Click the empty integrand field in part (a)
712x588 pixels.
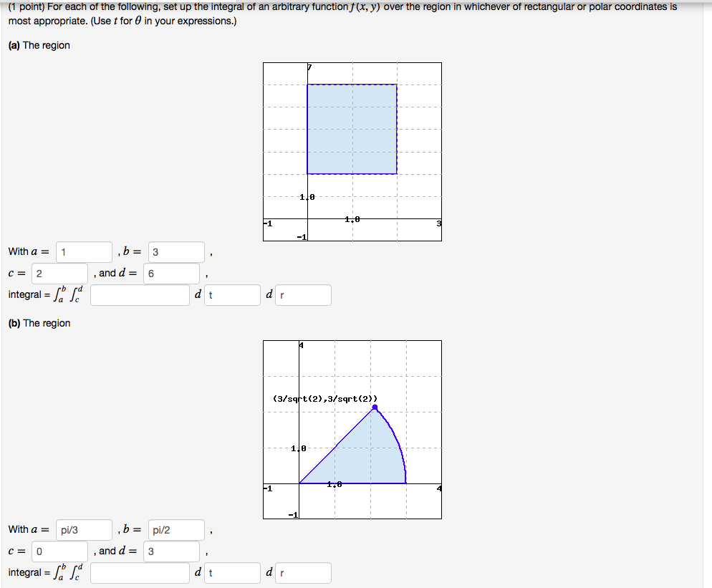140,294
